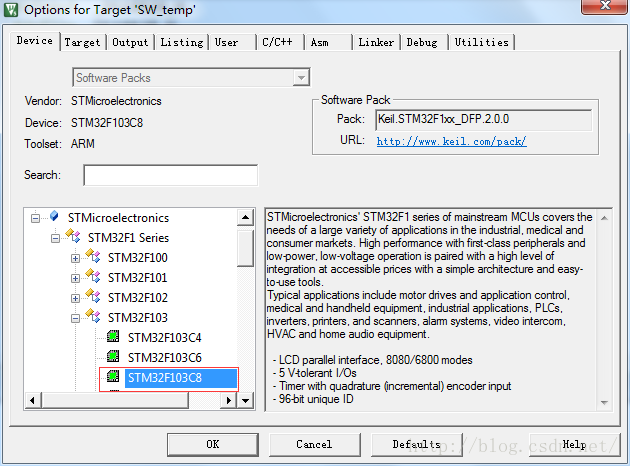
Task: Collapse the STMicroelectronics tree node
Action: coord(35,218)
